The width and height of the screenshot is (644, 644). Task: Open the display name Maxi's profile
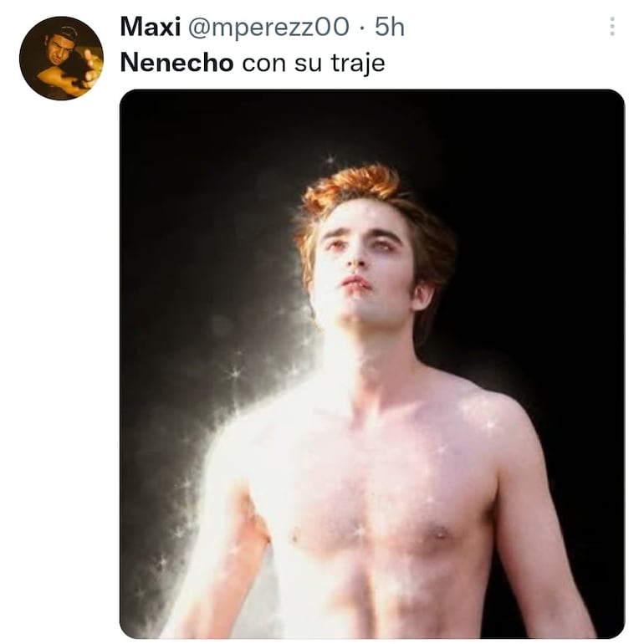(x=151, y=27)
